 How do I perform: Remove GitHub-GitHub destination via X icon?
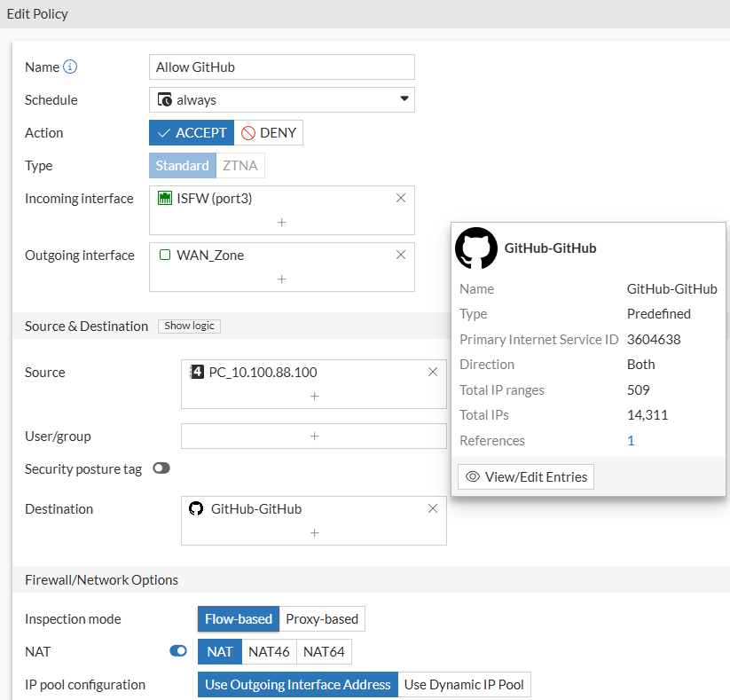coord(432,507)
